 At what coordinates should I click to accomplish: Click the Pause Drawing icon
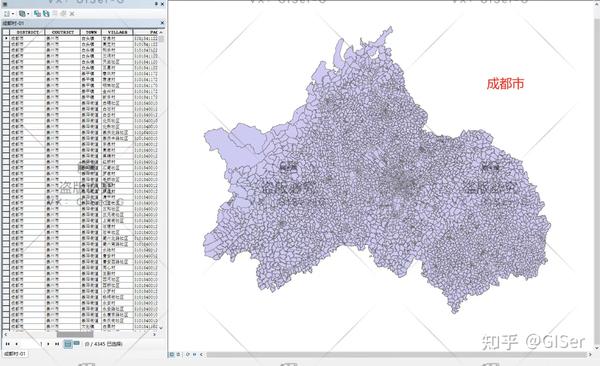(194, 355)
